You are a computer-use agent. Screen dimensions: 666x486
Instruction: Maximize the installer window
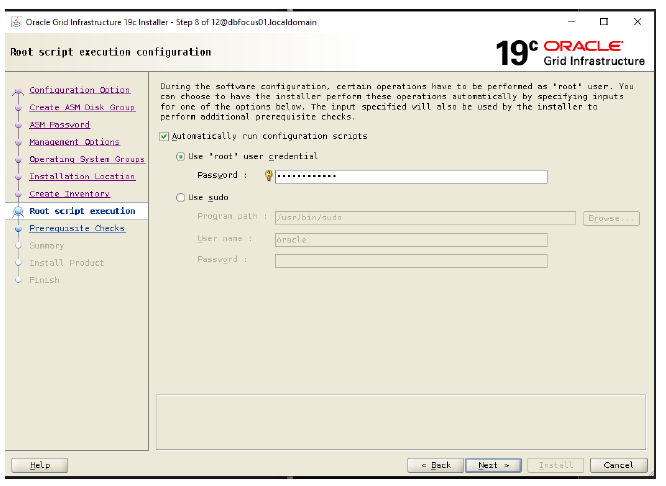604,22
